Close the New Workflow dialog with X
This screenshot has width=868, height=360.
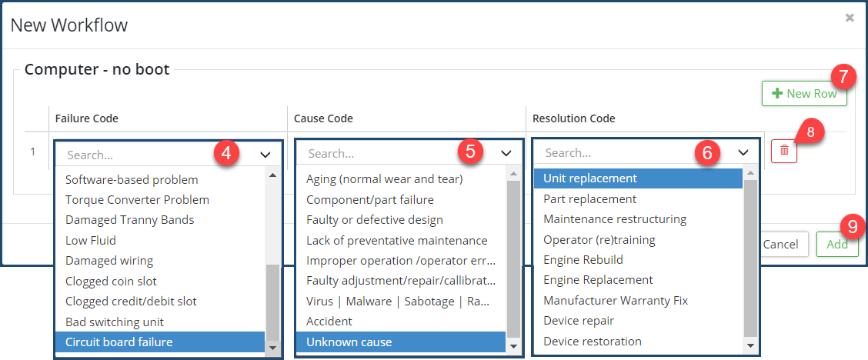(850, 18)
